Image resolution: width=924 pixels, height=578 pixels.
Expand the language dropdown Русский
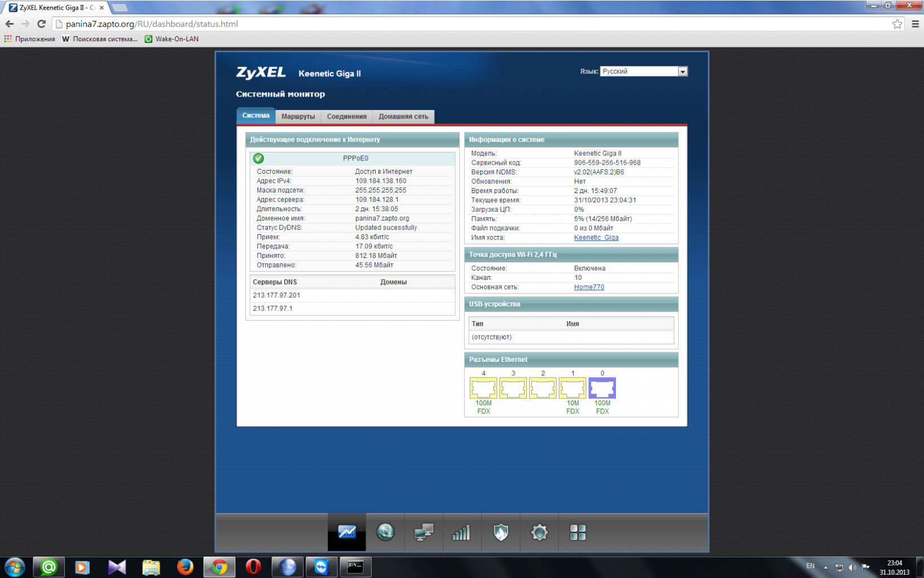tap(644, 71)
